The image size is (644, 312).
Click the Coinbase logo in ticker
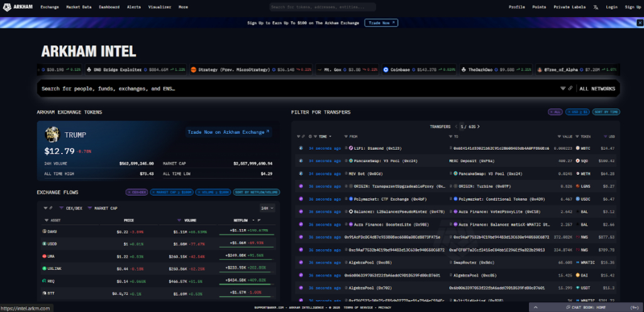pyautogui.click(x=386, y=70)
